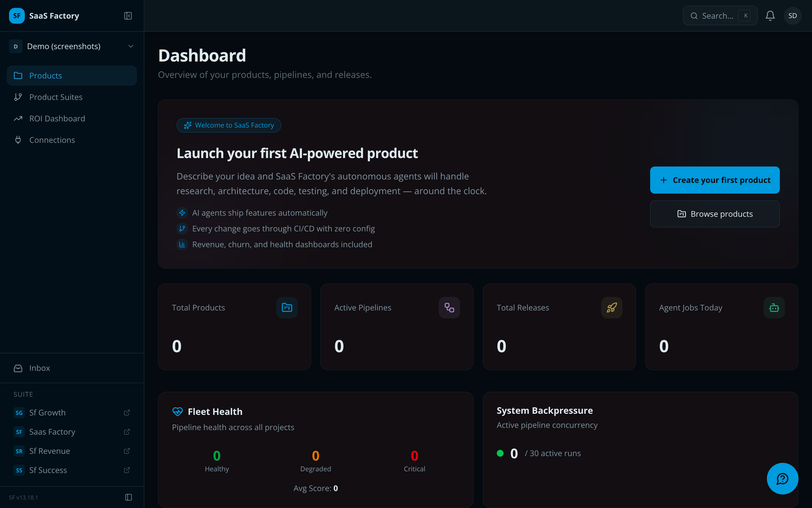Click external link icon beside Saas Factory
The width and height of the screenshot is (812, 508).
pyautogui.click(x=127, y=432)
